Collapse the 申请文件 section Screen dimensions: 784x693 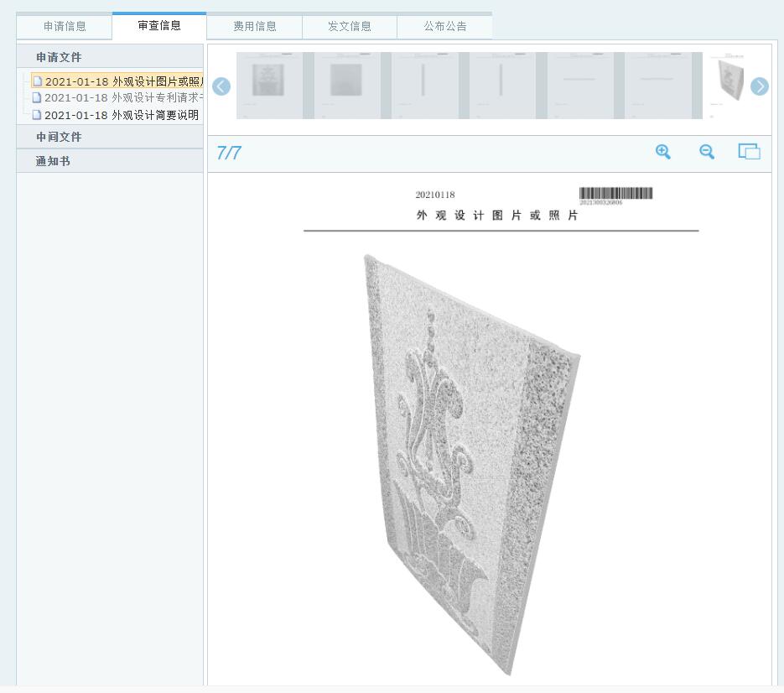(x=59, y=57)
